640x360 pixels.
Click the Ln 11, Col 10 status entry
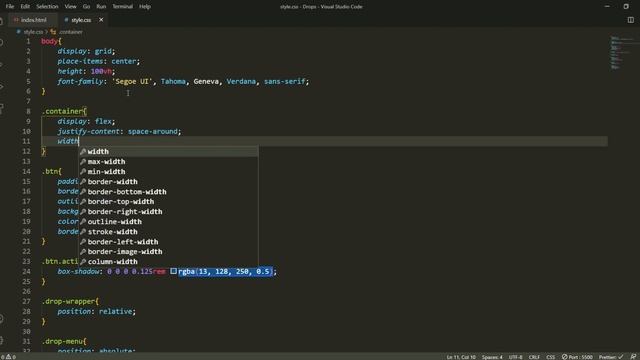click(x=461, y=357)
